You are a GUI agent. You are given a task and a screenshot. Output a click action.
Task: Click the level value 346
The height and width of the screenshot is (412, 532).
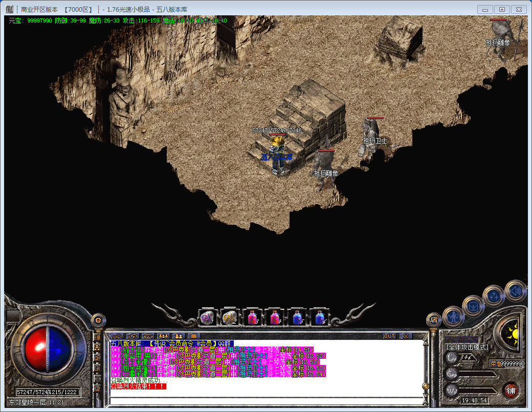coord(465,357)
